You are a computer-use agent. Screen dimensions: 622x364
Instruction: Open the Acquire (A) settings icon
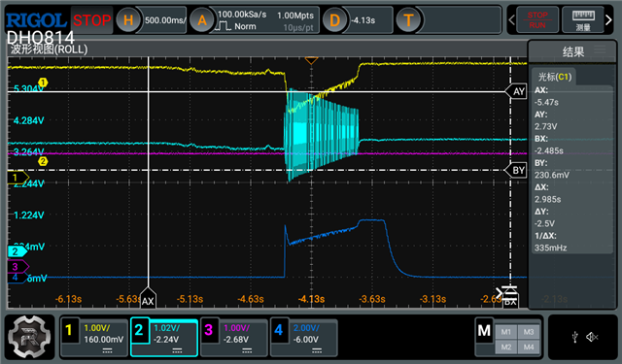(x=202, y=19)
